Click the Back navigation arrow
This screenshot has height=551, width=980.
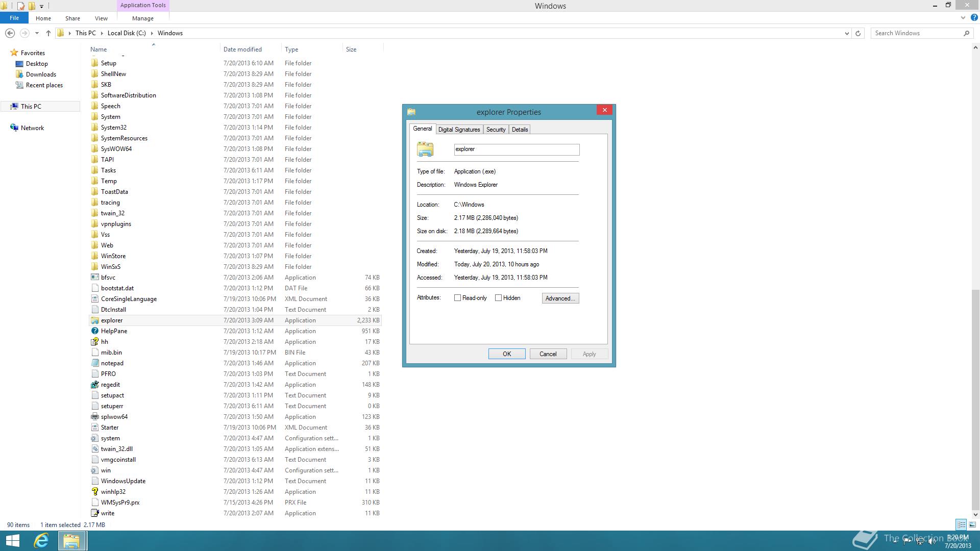pyautogui.click(x=10, y=33)
